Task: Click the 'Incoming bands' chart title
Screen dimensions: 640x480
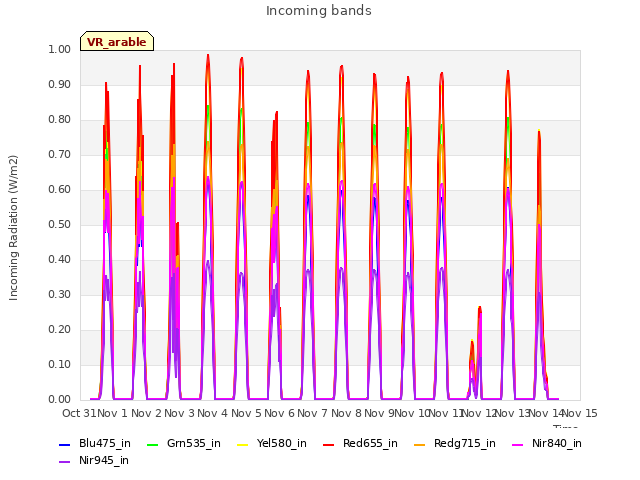Action: point(319,11)
